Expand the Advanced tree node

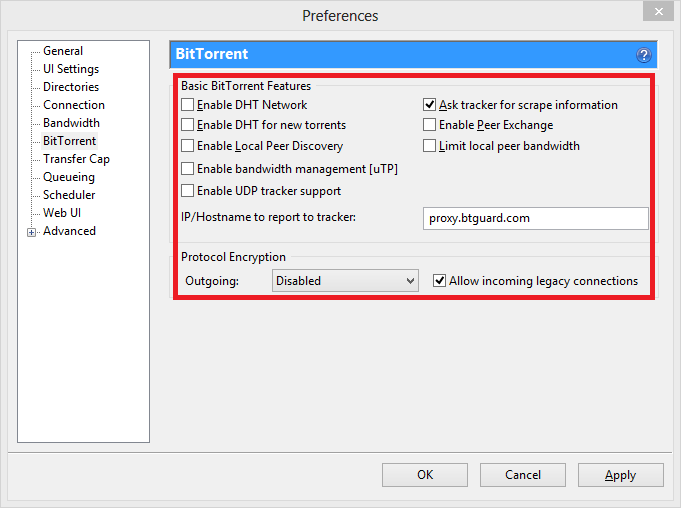click(32, 232)
